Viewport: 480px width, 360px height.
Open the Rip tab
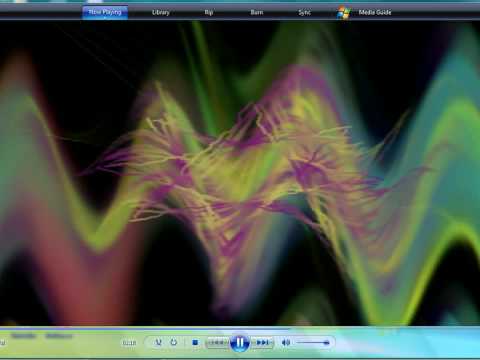click(x=209, y=12)
